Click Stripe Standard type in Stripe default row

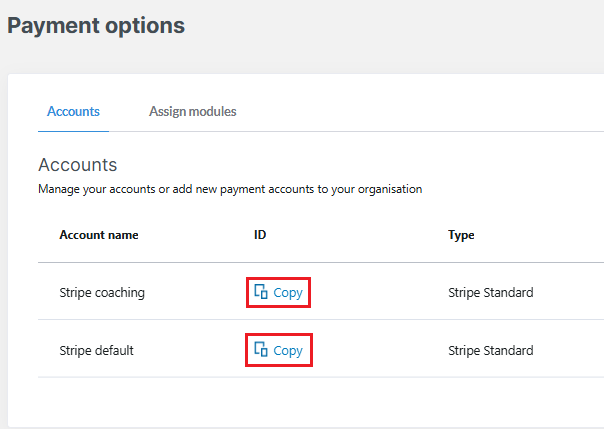point(490,351)
